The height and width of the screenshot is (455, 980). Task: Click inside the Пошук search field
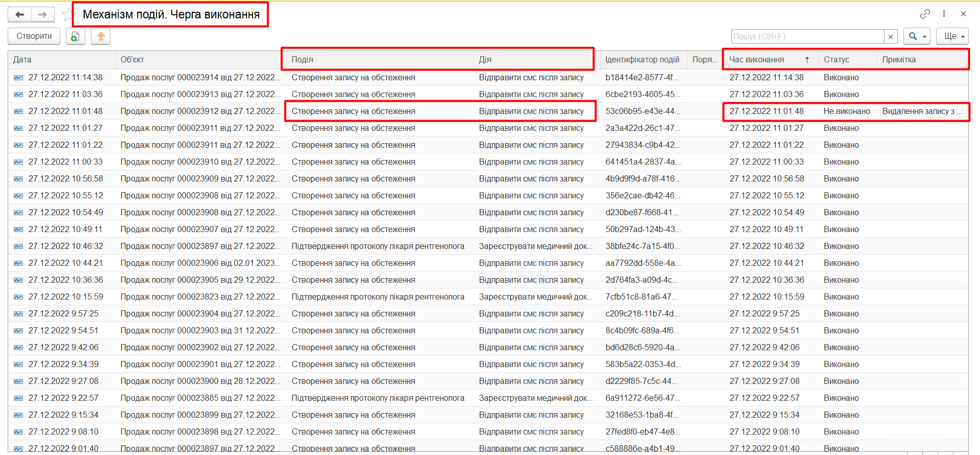808,36
